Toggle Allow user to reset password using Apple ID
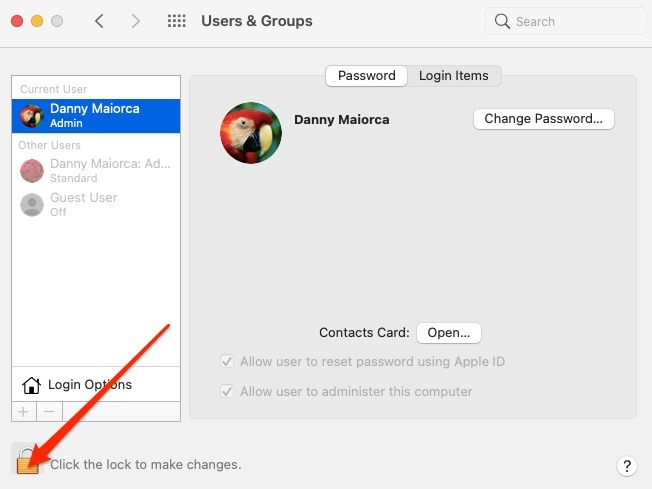 click(227, 361)
